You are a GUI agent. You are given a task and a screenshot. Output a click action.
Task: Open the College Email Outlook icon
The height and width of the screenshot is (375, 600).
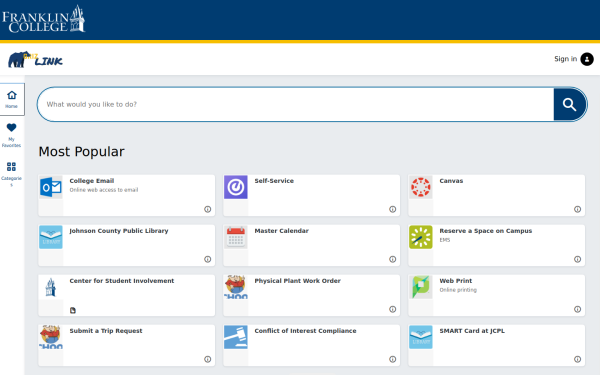(x=51, y=188)
